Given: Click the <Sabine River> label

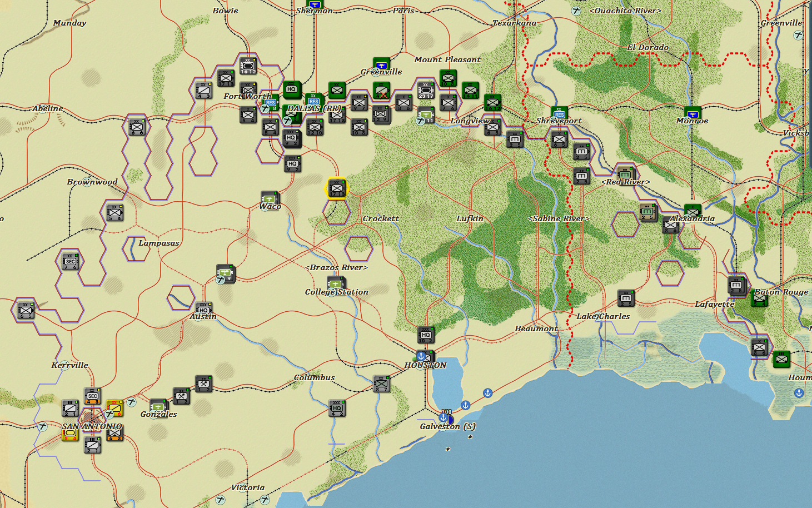Looking at the screenshot, I should (x=559, y=218).
